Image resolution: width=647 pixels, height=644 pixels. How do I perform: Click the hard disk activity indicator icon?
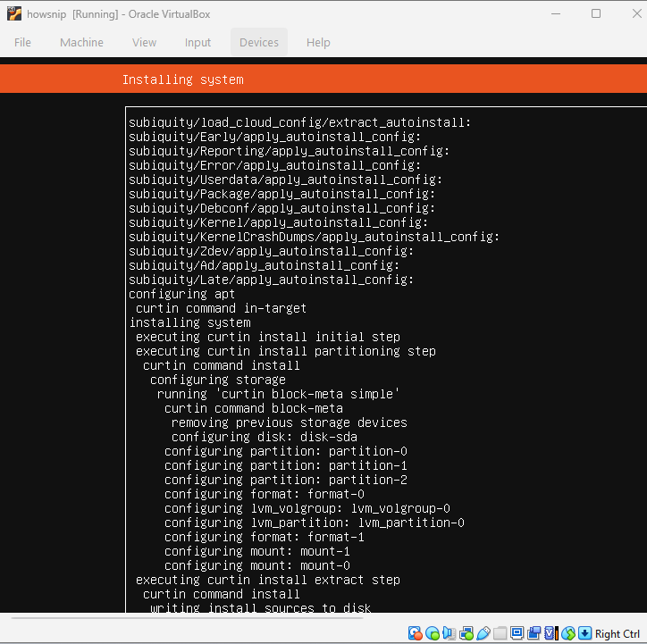[x=416, y=633]
